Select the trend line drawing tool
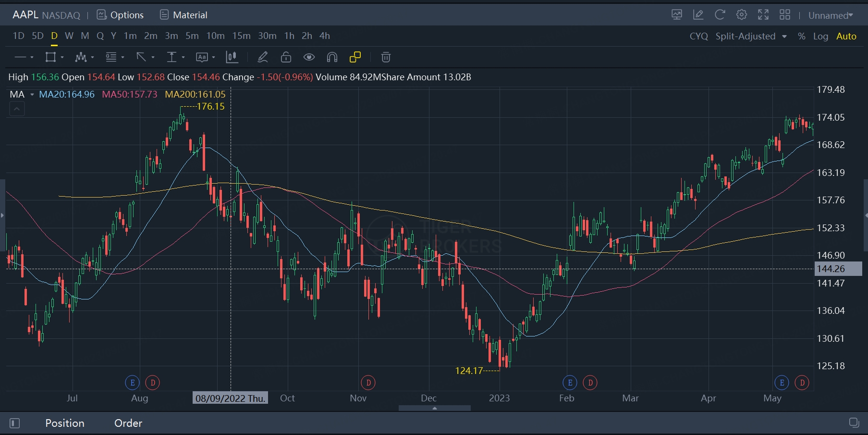 pos(20,57)
